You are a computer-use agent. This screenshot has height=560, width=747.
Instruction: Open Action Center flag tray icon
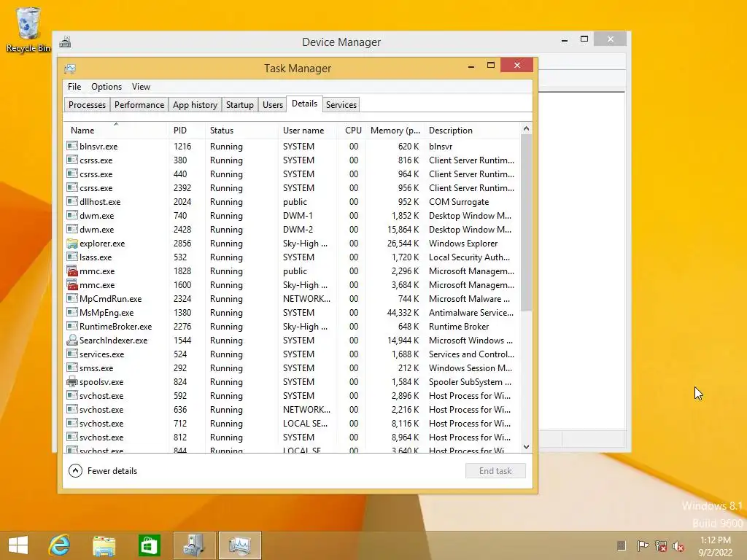643,545
